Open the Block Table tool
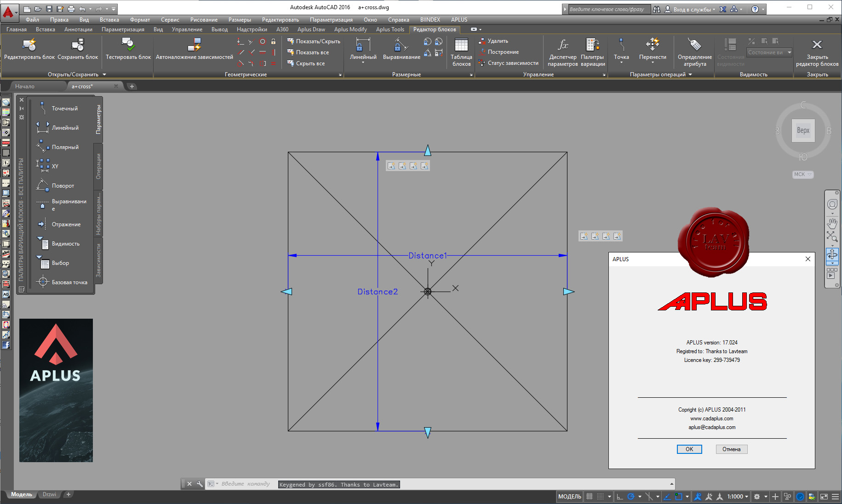The width and height of the screenshot is (842, 504). tap(461, 52)
